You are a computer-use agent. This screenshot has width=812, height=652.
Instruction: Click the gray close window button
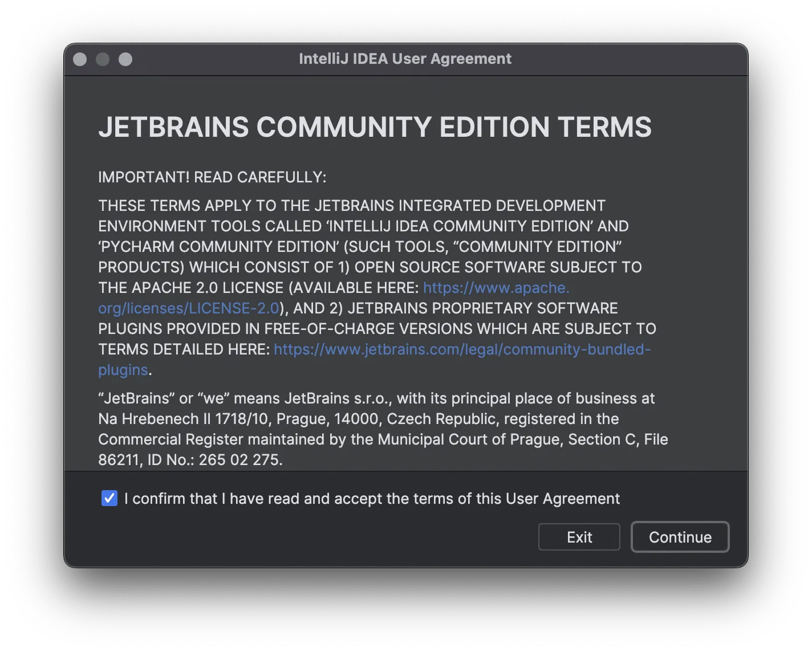[x=80, y=59]
